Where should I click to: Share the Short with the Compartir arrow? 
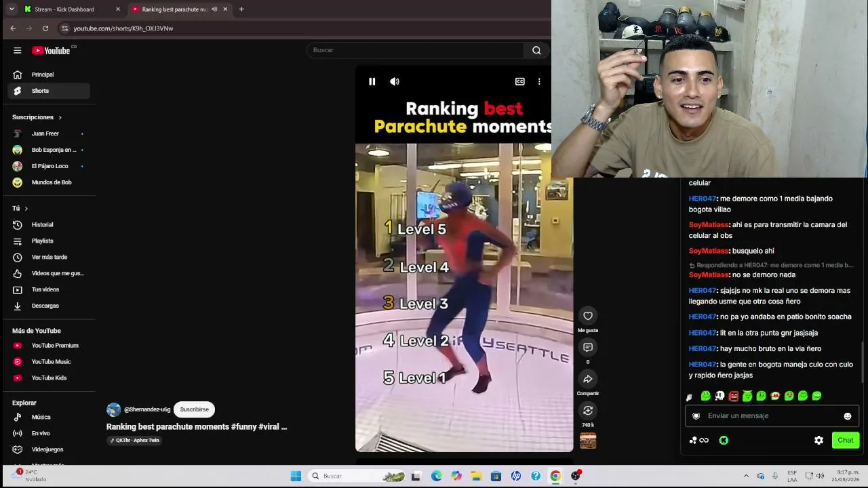click(588, 379)
